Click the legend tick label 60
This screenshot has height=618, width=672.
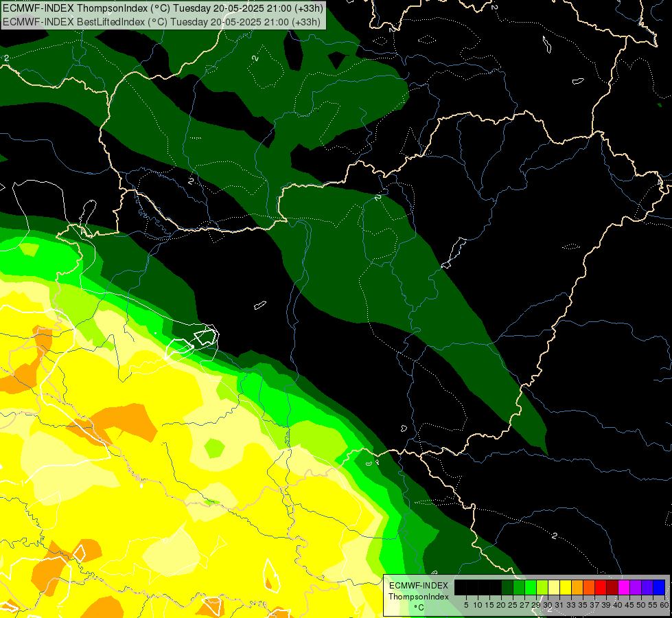664,605
